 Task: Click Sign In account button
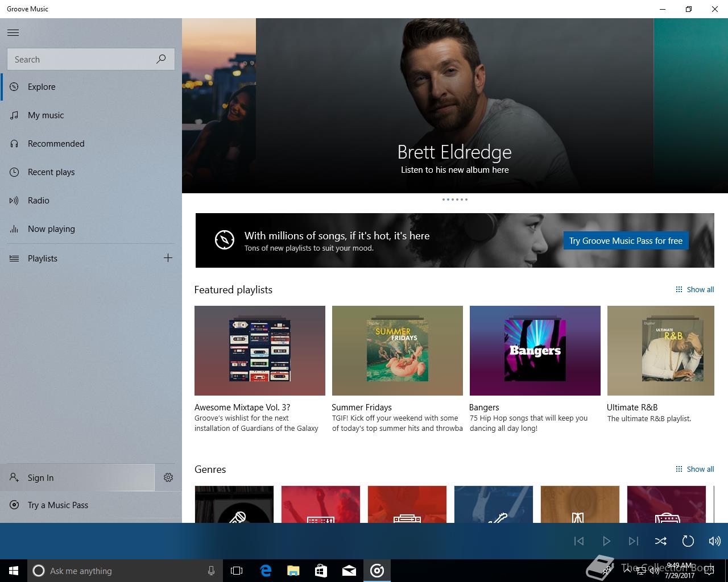pyautogui.click(x=77, y=477)
